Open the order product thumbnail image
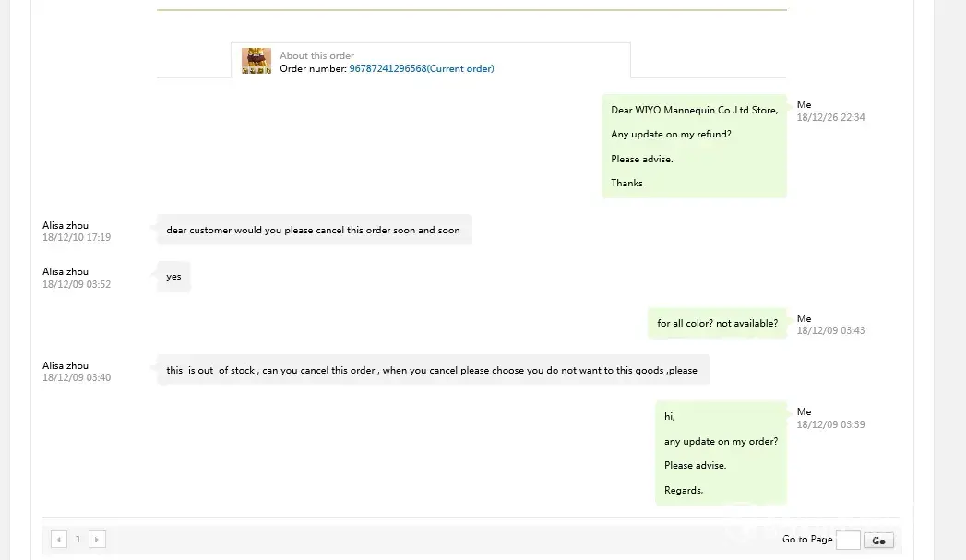 (256, 61)
